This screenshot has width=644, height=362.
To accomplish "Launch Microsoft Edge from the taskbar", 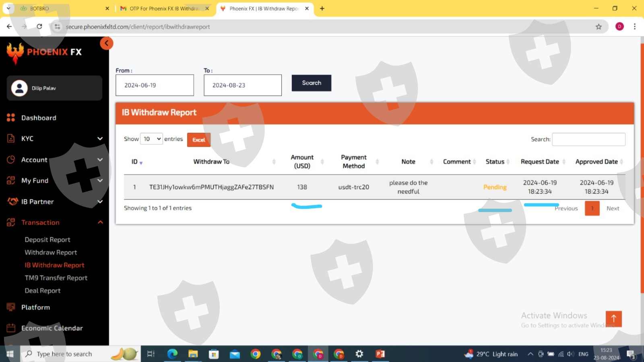I will (172, 354).
